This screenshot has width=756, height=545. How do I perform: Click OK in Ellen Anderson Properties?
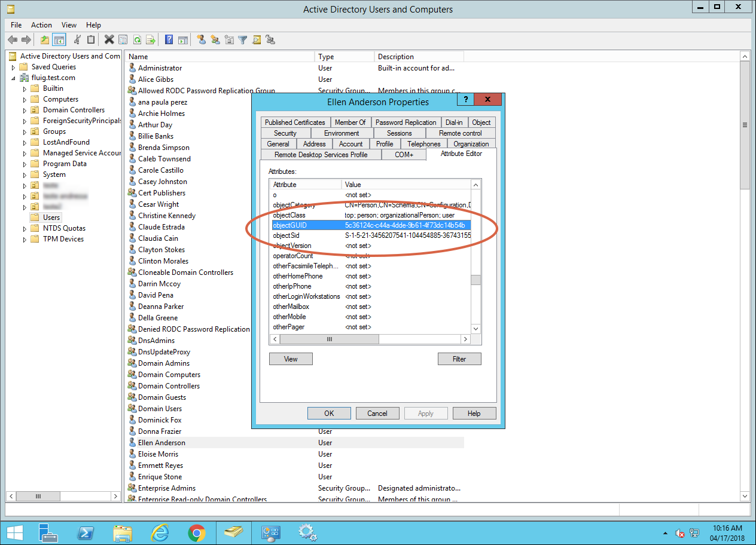click(x=329, y=413)
